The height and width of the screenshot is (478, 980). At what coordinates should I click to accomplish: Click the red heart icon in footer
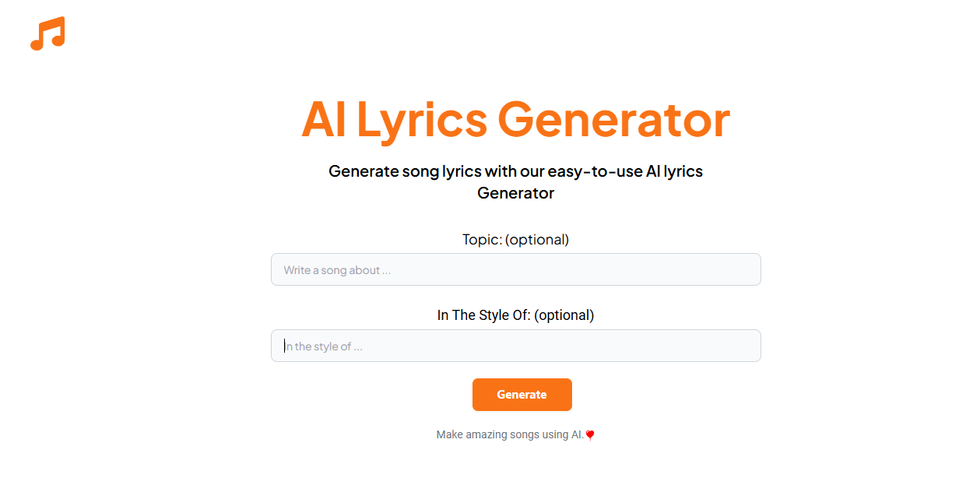tap(590, 435)
